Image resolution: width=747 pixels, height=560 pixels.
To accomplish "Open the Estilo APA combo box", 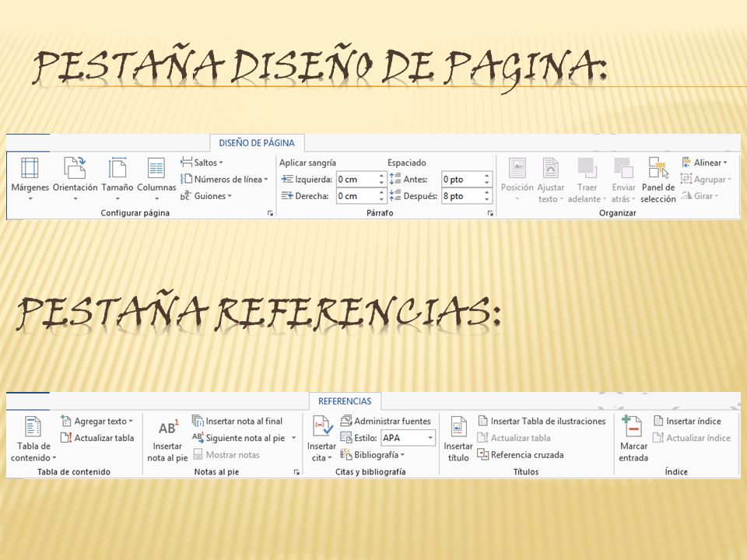I will [x=409, y=438].
